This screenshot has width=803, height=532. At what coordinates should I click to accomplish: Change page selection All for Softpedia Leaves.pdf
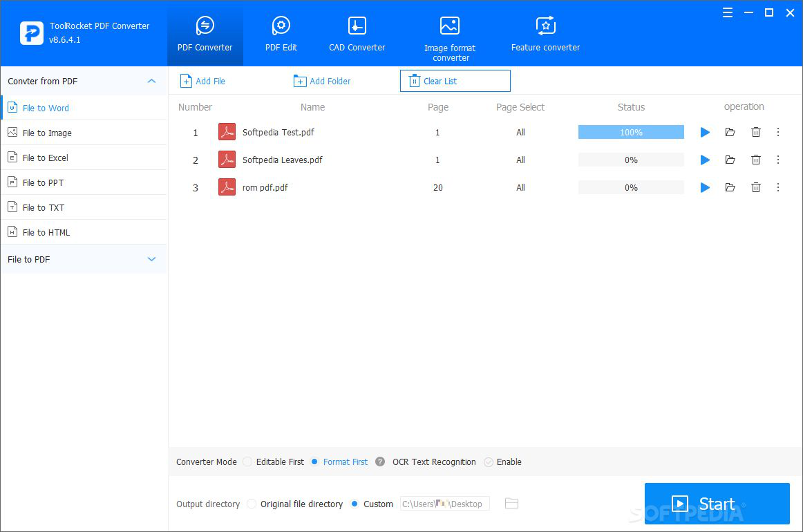tap(520, 160)
